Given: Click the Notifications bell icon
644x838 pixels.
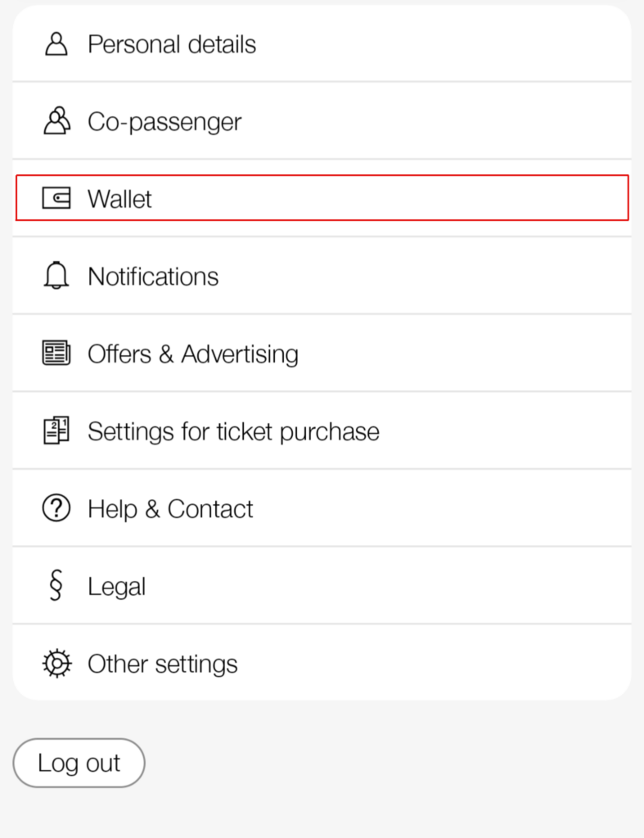Looking at the screenshot, I should tap(56, 276).
